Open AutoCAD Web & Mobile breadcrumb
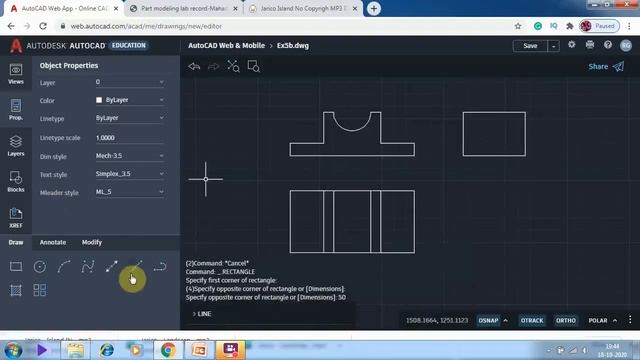This screenshot has width=640, height=360. [227, 46]
